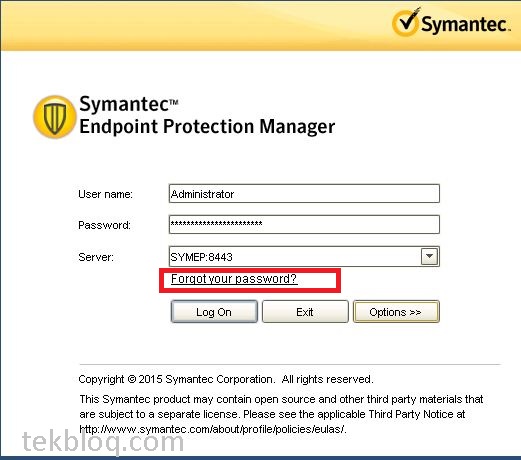Click the Log On button
Viewport: 521px width, 460px height.
[x=214, y=312]
